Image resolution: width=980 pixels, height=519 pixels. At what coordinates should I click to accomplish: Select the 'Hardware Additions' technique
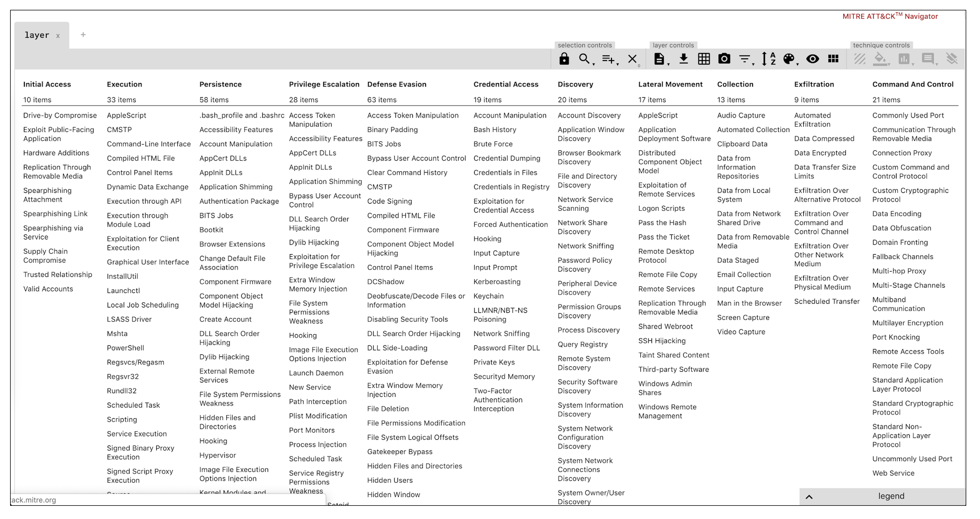coord(56,153)
